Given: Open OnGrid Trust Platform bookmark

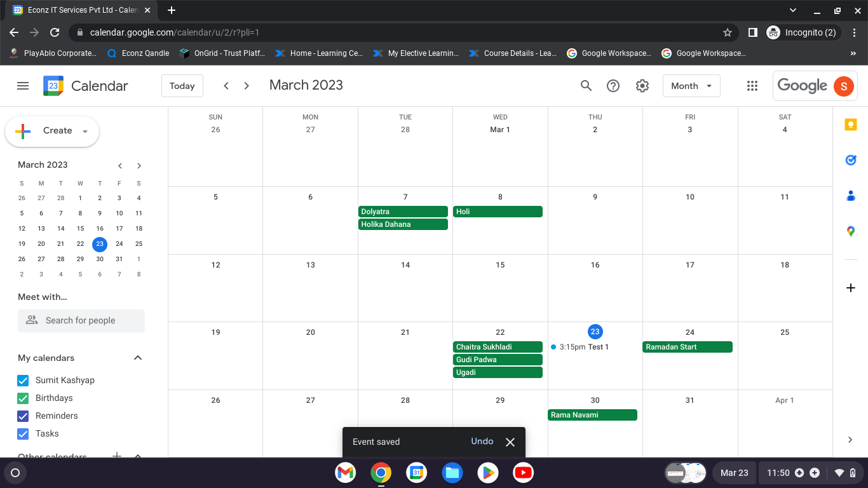Looking at the screenshot, I should 222,53.
